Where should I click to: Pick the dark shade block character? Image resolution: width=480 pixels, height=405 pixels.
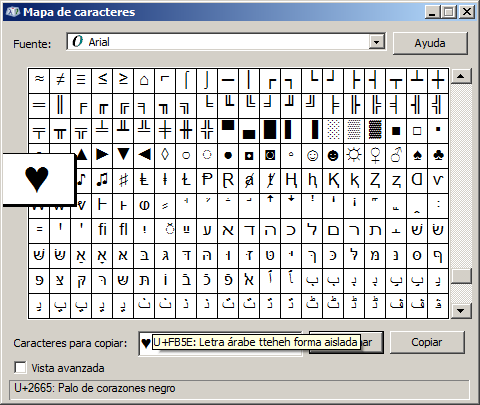375,130
